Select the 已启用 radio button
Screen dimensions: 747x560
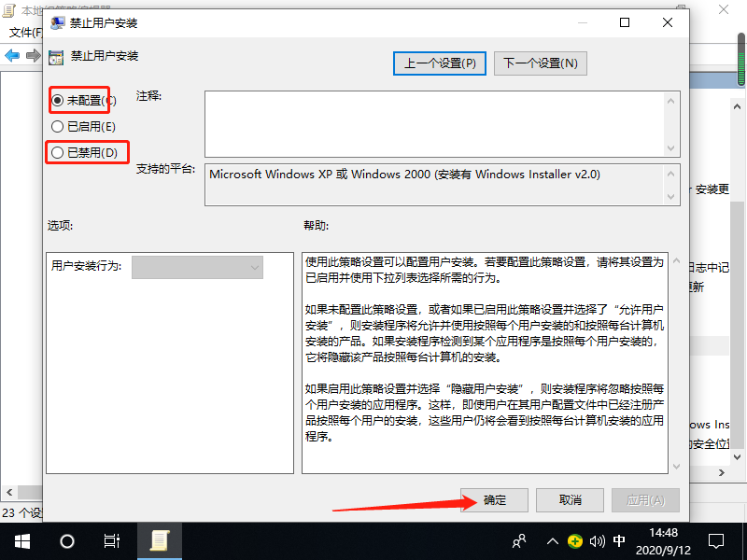[x=58, y=126]
